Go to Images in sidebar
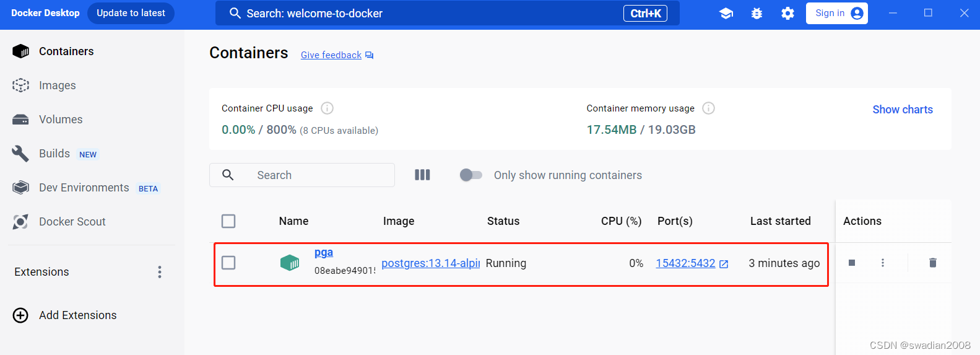980x355 pixels. 57,85
